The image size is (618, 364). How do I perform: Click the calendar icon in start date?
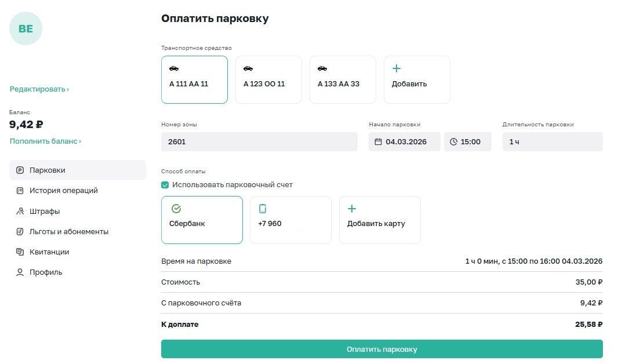[378, 142]
